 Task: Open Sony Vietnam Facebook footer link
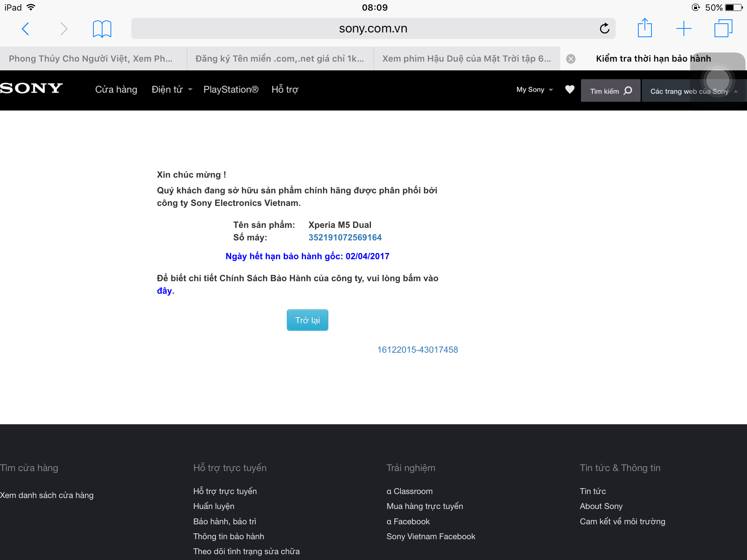[431, 536]
